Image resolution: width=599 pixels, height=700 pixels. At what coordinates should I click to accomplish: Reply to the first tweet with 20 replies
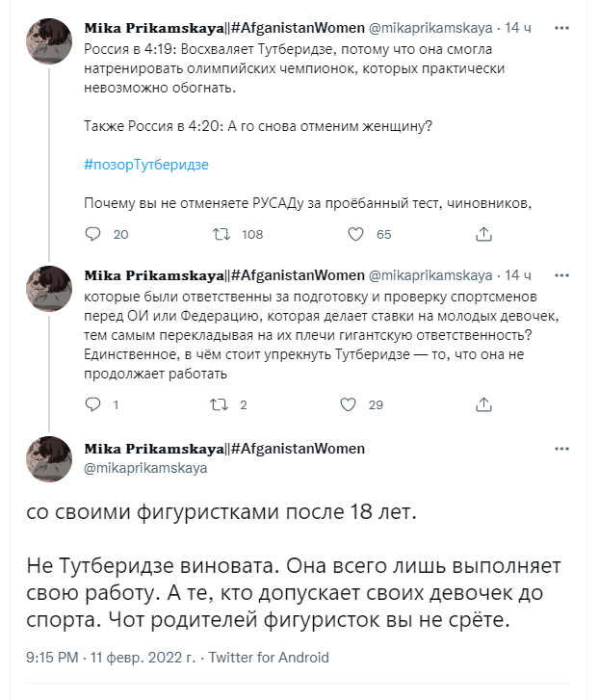[x=93, y=234]
